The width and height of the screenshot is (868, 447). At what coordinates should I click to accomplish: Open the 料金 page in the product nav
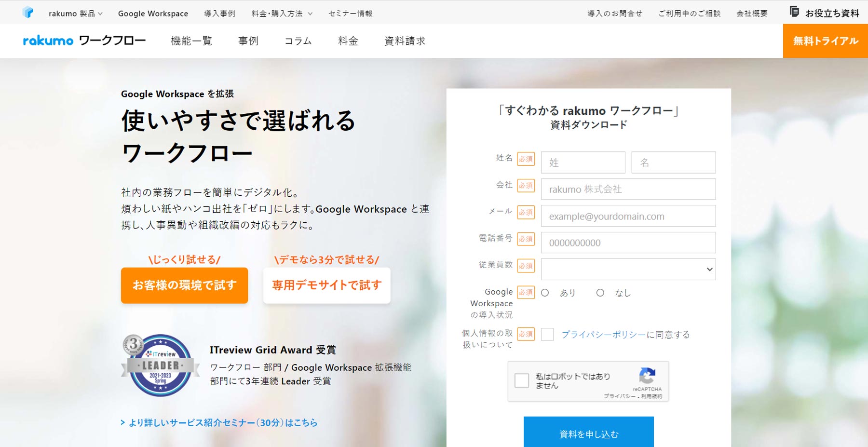pyautogui.click(x=348, y=41)
